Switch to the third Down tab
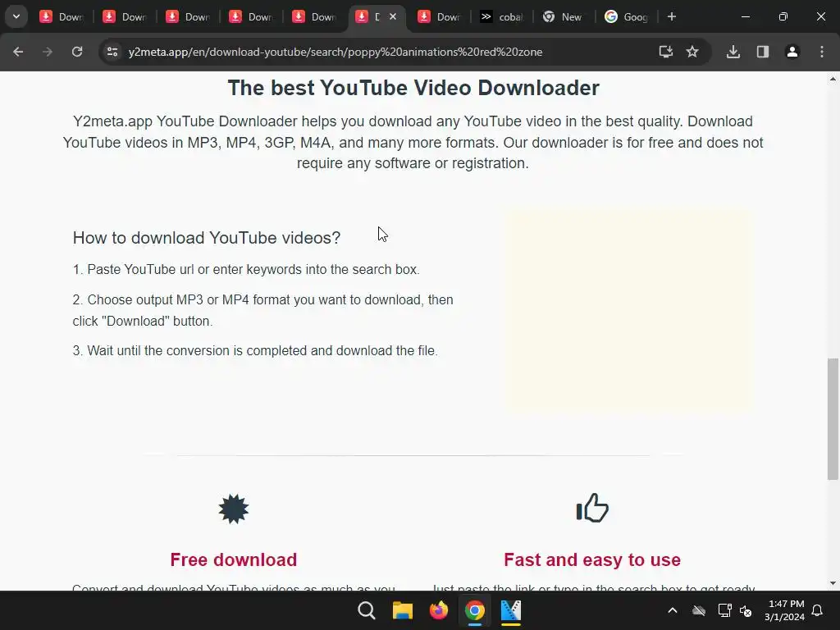Screen dimensions: 840x630 188,16
